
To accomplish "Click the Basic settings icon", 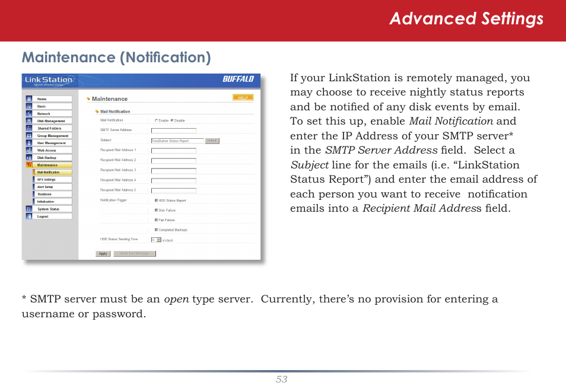I will [29, 106].
